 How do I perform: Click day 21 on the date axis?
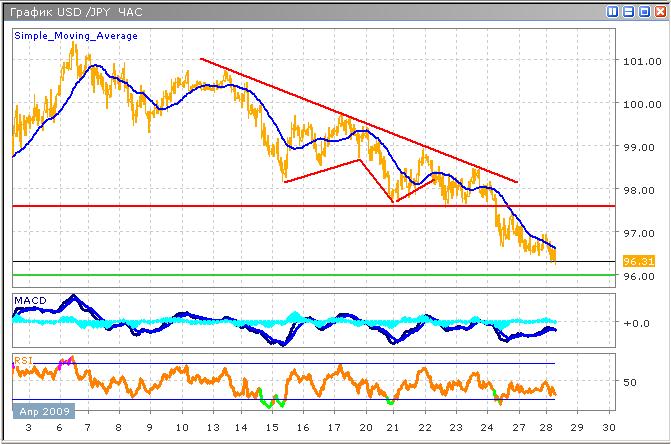tap(393, 428)
